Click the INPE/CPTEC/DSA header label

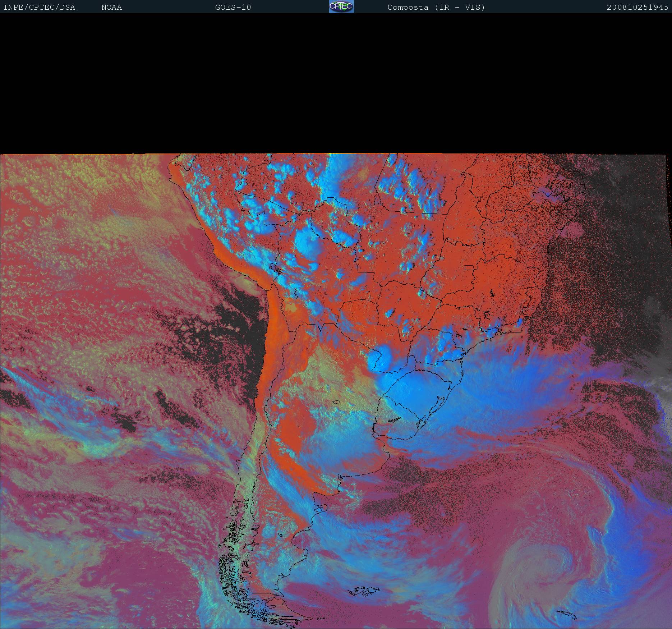pyautogui.click(x=39, y=7)
